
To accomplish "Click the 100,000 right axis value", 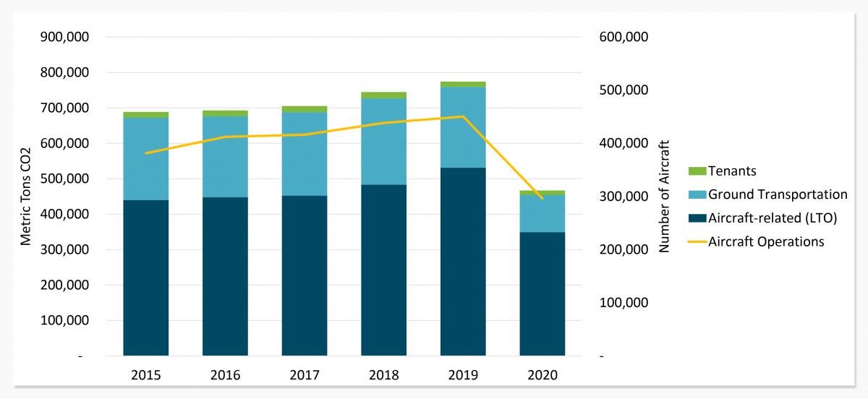I will [x=624, y=303].
